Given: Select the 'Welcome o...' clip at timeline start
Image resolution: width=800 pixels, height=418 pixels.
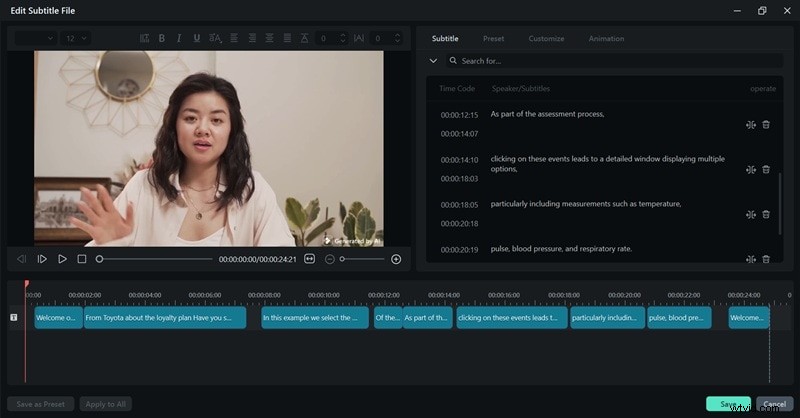Looking at the screenshot, I should click(x=58, y=317).
